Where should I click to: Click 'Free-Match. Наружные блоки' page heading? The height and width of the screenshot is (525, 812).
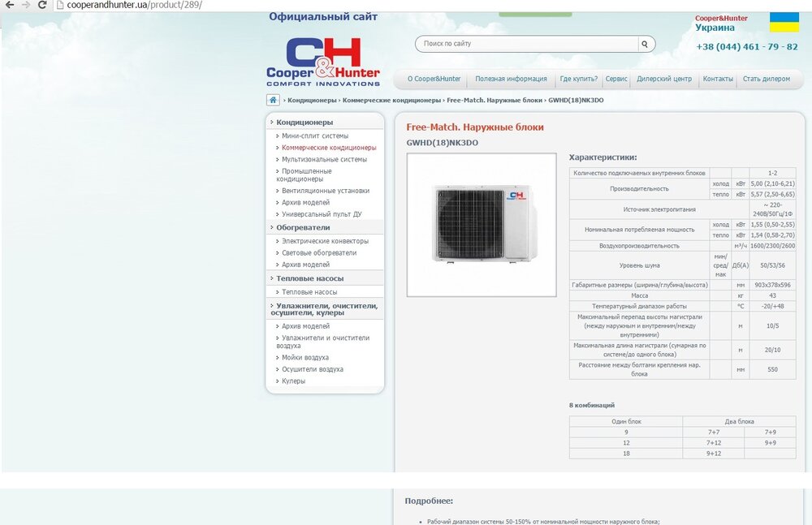pyautogui.click(x=475, y=127)
